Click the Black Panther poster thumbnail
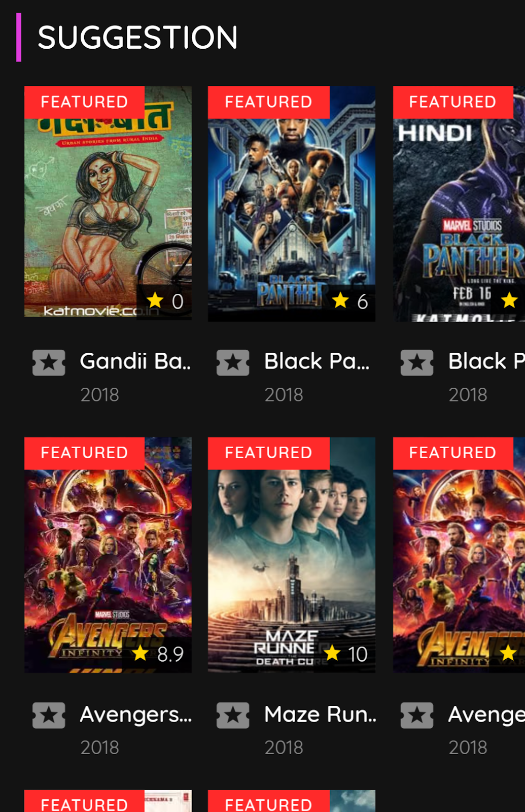The image size is (525, 812). click(292, 203)
